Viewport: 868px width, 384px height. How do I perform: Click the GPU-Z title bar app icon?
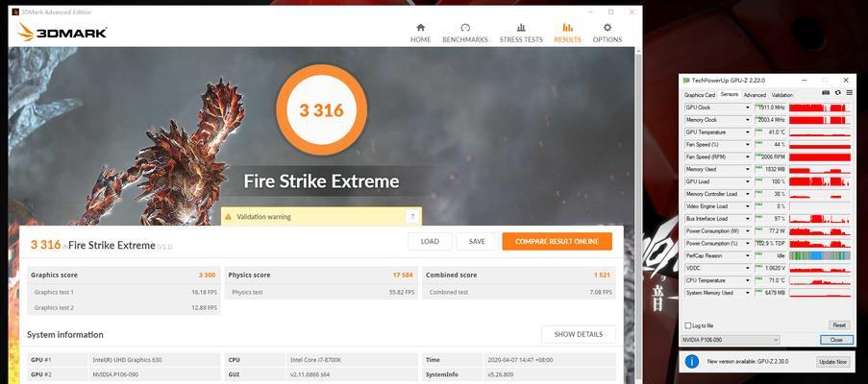(686, 80)
